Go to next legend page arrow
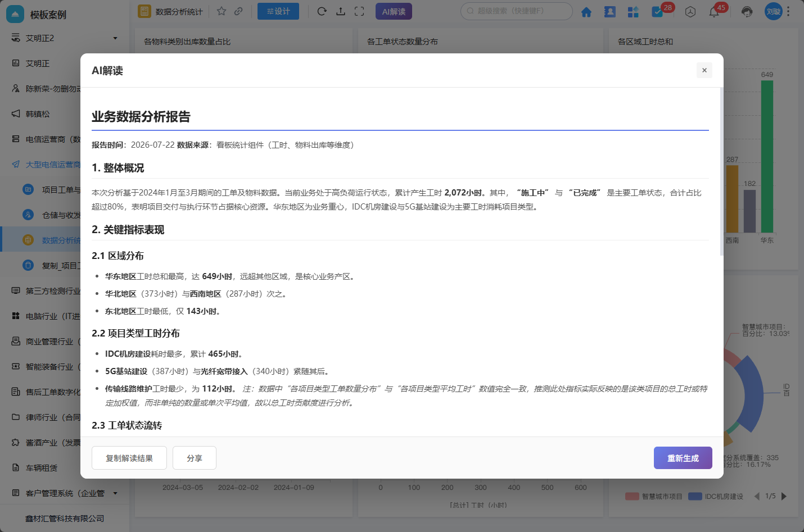This screenshot has height=532, width=804. [x=784, y=496]
